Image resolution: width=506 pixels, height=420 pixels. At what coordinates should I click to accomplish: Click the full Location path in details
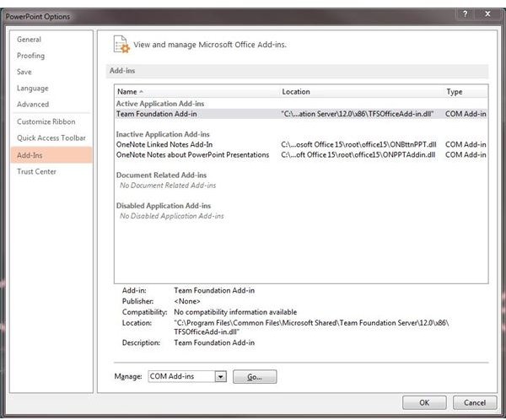pos(311,327)
